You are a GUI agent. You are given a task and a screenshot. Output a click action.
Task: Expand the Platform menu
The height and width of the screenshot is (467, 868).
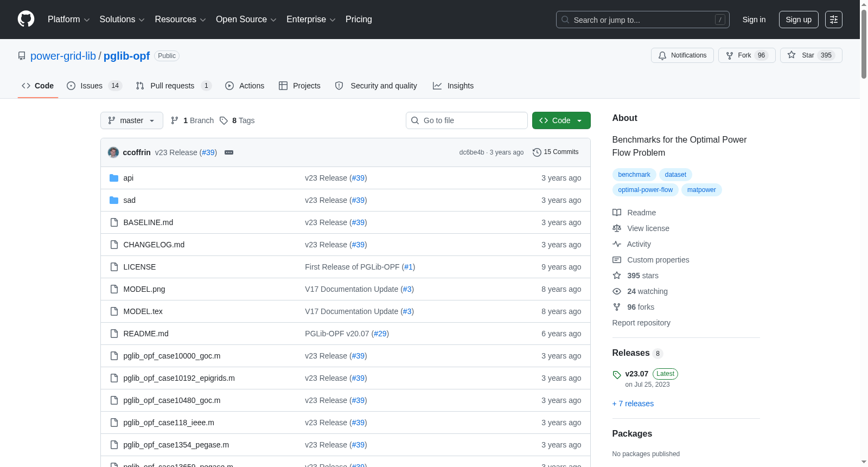point(69,20)
